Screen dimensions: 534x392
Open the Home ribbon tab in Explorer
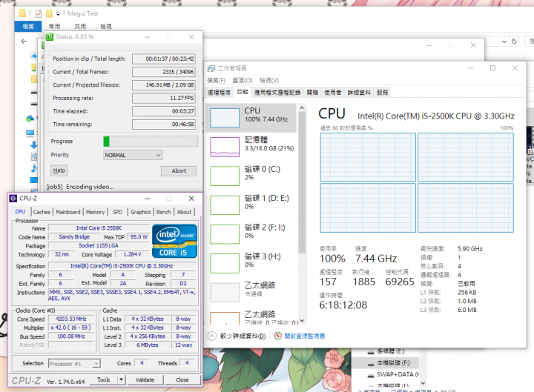54,26
